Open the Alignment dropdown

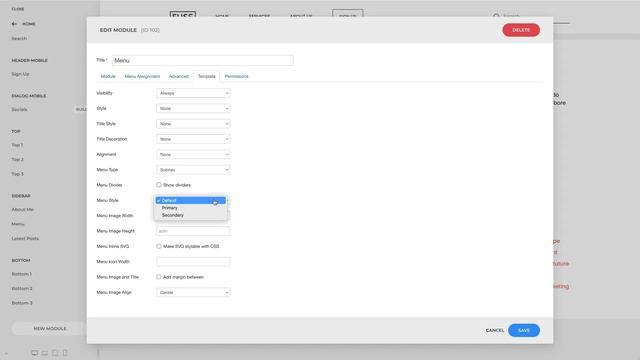point(193,154)
